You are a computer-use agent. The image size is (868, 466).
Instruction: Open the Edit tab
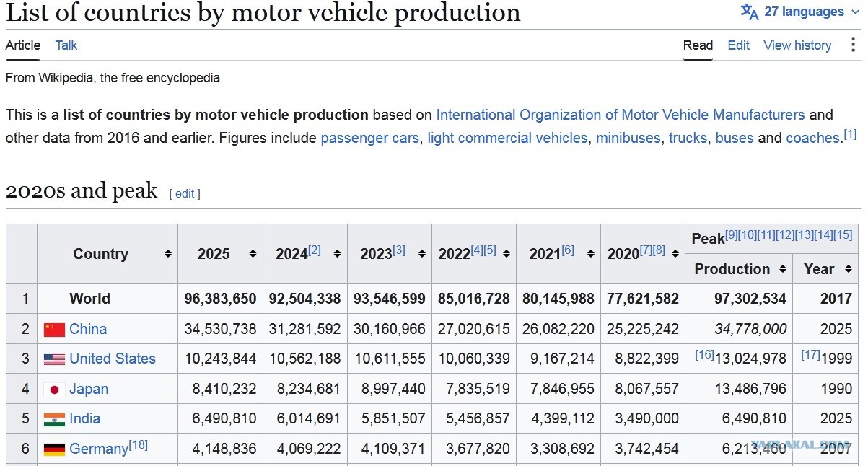(x=738, y=45)
